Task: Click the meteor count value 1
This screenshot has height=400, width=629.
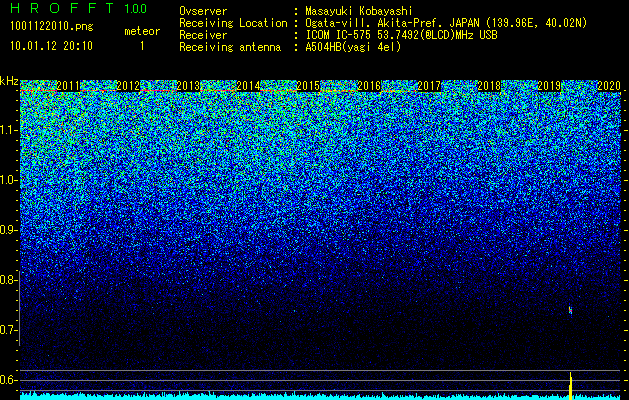Action: pyautogui.click(x=142, y=46)
